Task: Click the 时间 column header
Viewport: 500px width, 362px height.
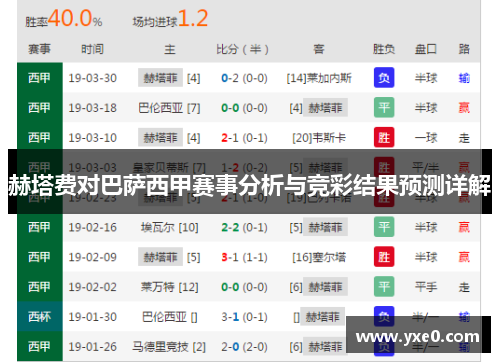Action: 92,49
